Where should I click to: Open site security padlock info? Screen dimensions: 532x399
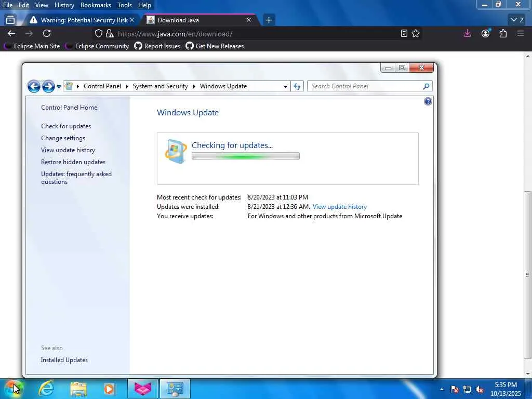(109, 34)
